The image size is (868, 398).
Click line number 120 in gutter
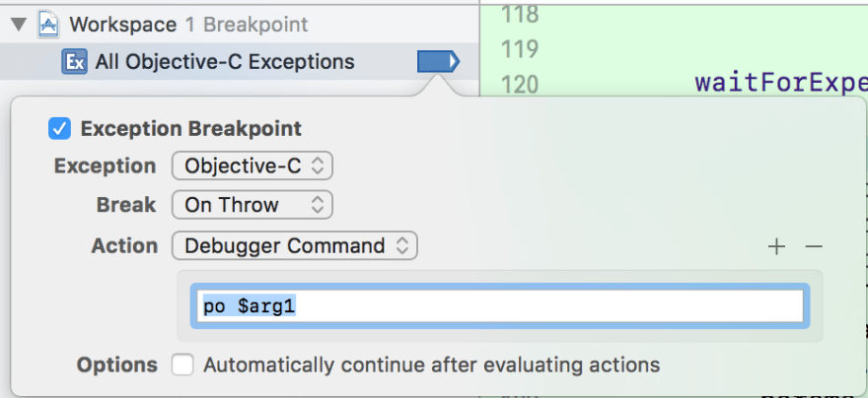pos(519,85)
